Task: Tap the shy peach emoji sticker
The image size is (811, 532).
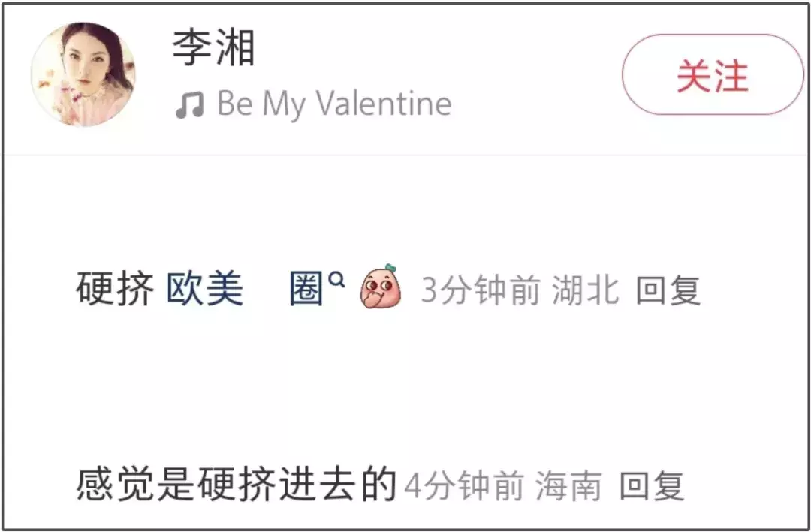Action: click(380, 287)
